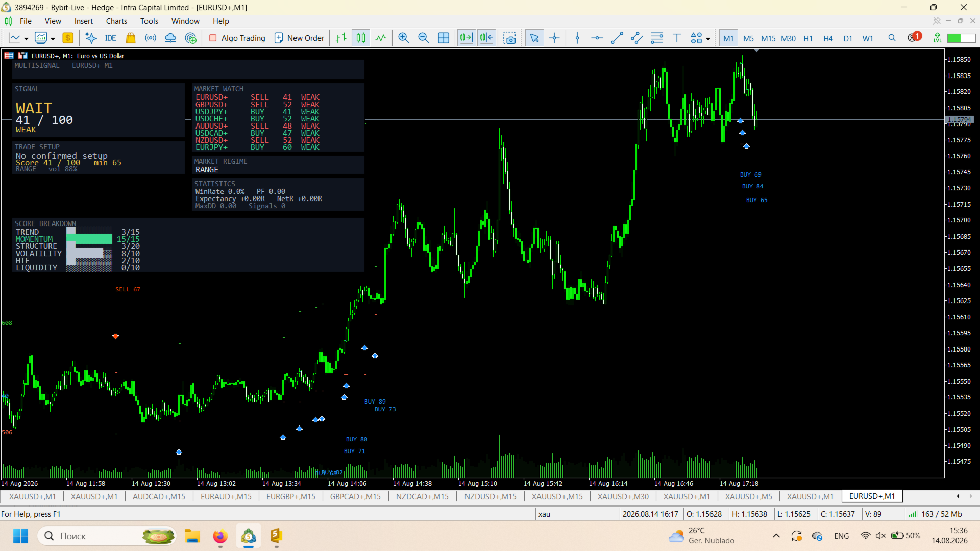Image resolution: width=980 pixels, height=551 pixels.
Task: Open the VPS cloud hosting icon
Action: point(170,38)
